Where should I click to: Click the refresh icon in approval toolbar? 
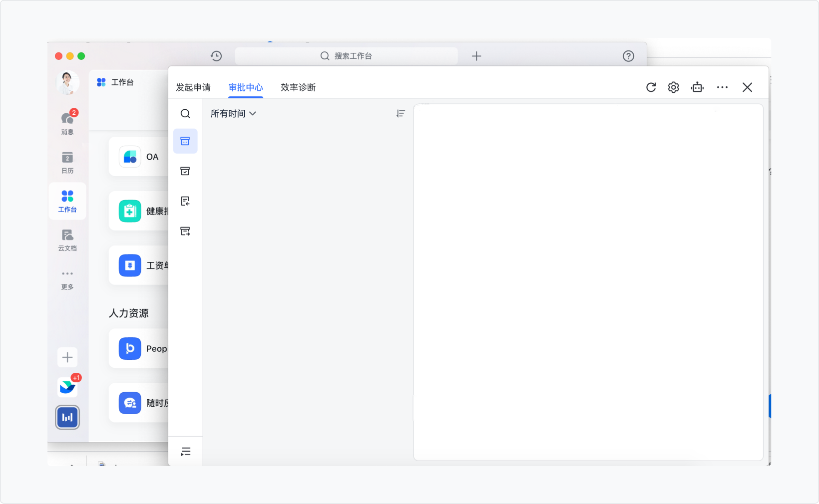(651, 87)
